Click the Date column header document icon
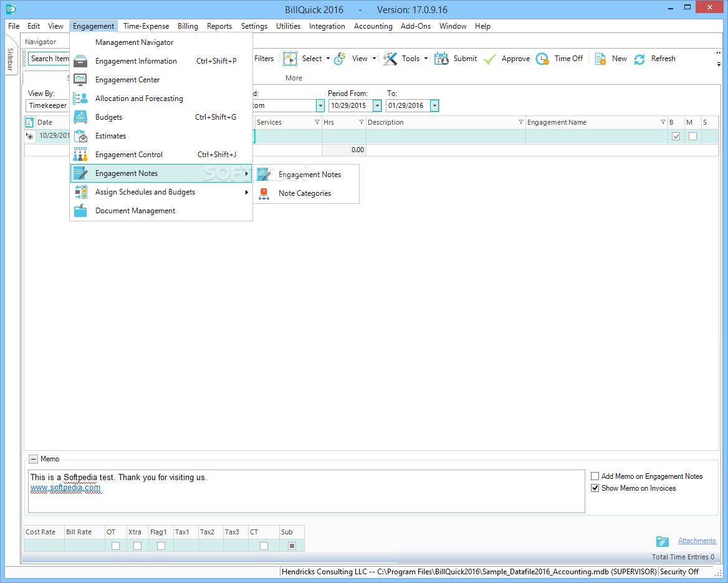This screenshot has height=583, width=728. (30, 123)
